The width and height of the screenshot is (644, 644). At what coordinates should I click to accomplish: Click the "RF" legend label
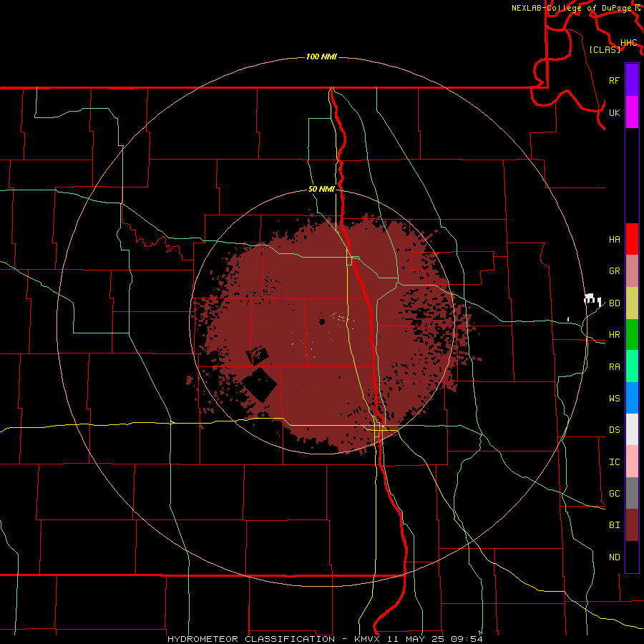coord(614,80)
